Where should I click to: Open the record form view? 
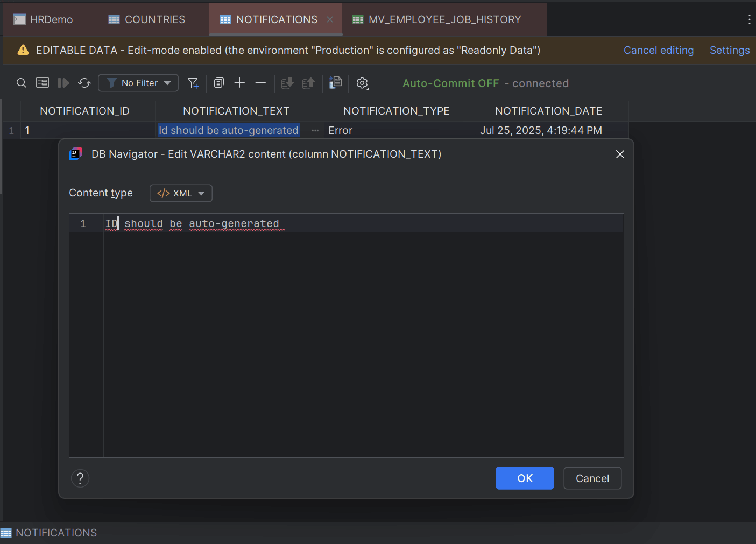pos(42,83)
